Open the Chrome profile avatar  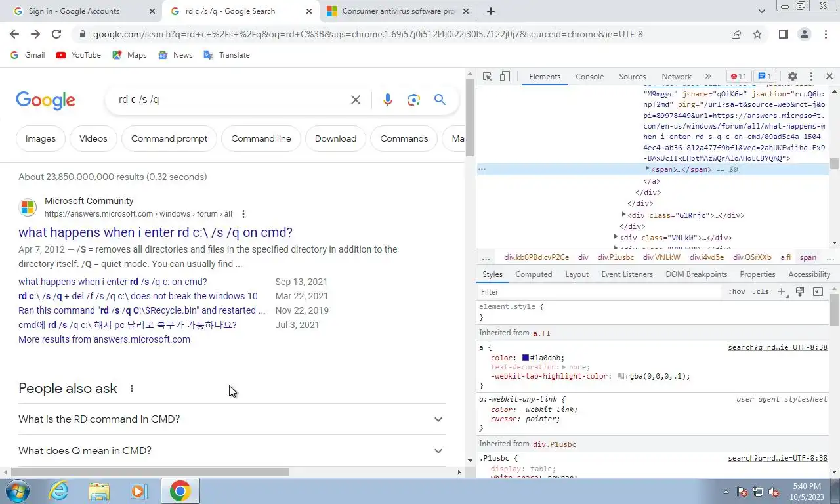click(x=804, y=34)
